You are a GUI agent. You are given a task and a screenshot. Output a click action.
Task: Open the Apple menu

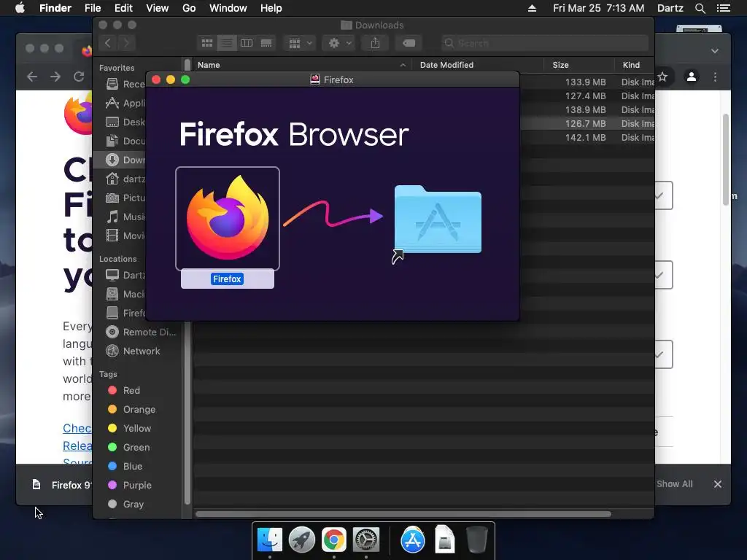pyautogui.click(x=20, y=8)
